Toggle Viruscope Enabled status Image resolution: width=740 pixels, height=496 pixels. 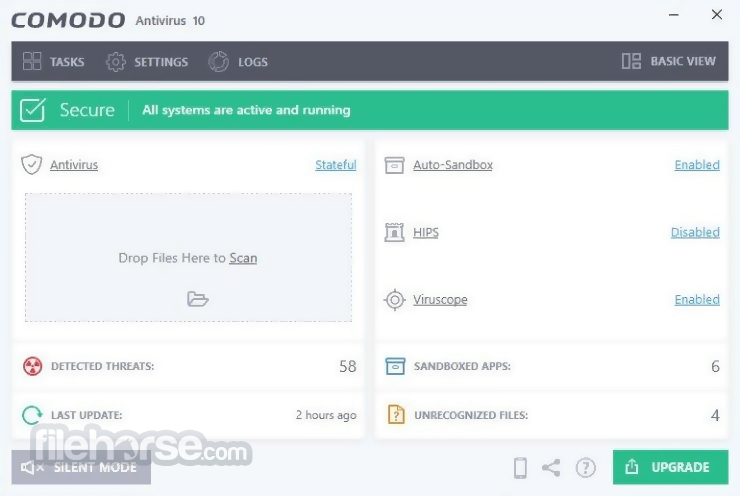point(697,300)
